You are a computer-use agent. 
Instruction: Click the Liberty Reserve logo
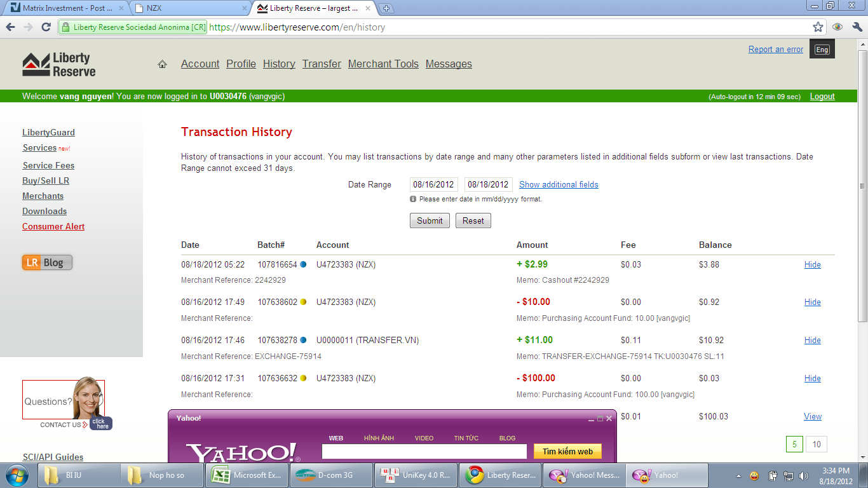point(59,65)
